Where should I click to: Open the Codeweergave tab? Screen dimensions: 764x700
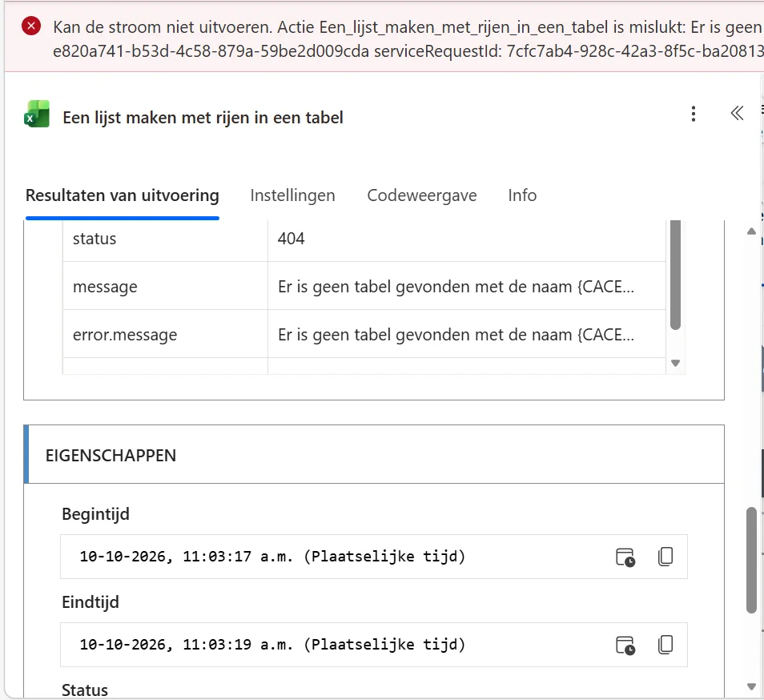(422, 195)
